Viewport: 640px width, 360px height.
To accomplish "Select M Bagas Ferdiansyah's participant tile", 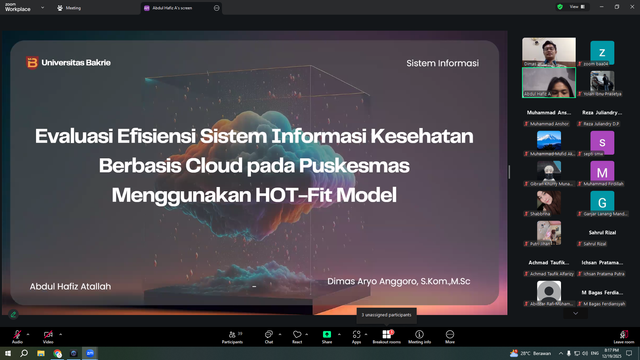I will point(602,297).
